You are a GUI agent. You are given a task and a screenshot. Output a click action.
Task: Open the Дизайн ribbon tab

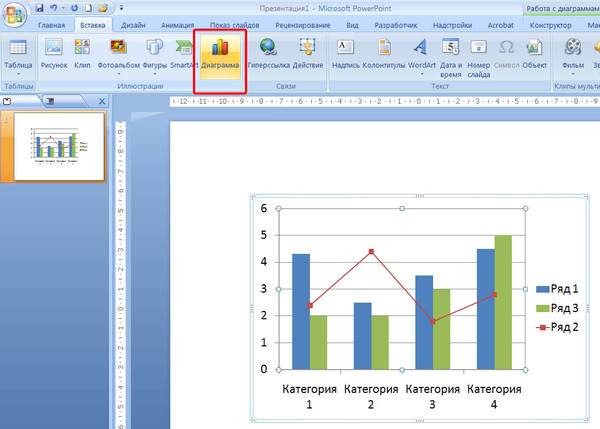132,25
